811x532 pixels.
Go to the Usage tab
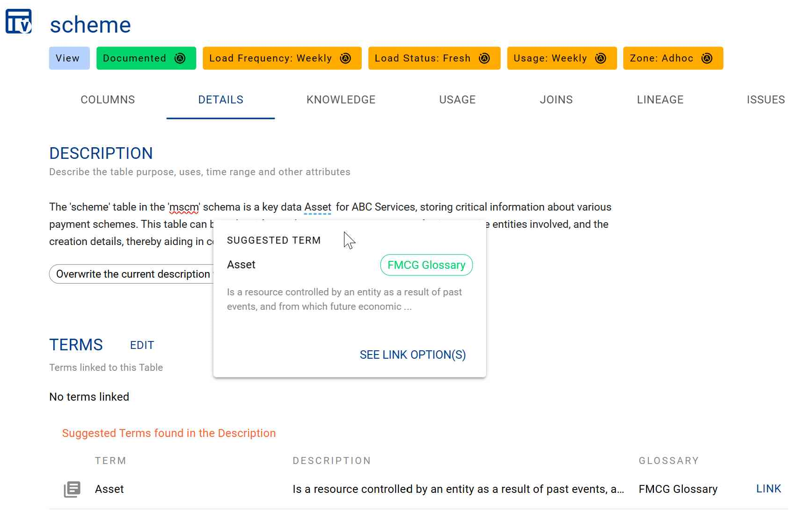point(457,100)
